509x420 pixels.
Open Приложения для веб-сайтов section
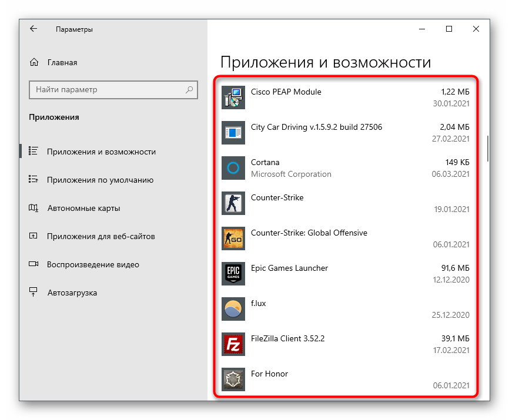point(101,236)
